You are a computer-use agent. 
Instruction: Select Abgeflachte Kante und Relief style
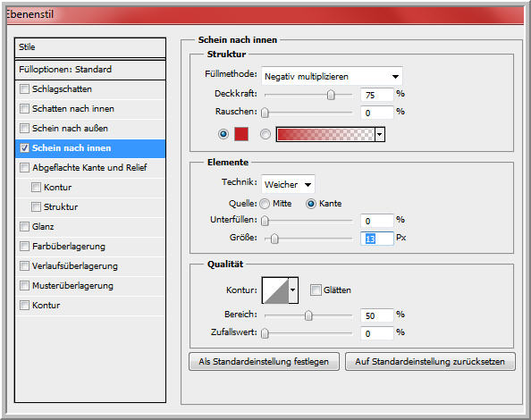(90, 167)
